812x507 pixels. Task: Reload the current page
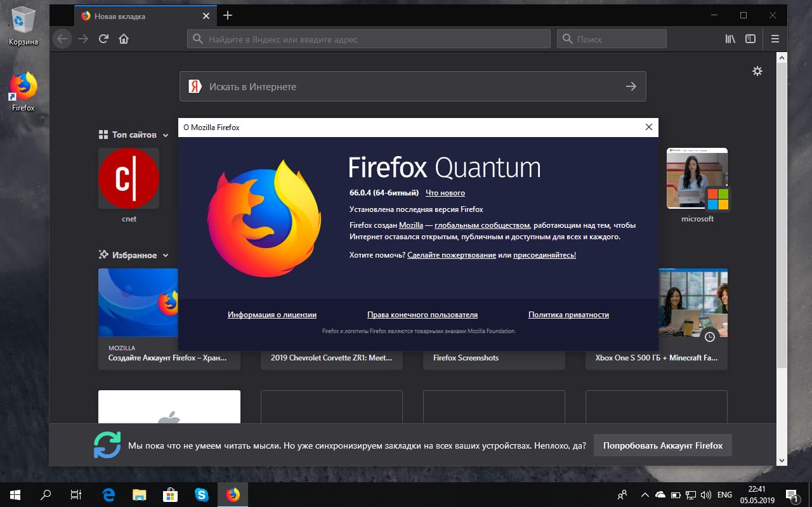click(103, 39)
